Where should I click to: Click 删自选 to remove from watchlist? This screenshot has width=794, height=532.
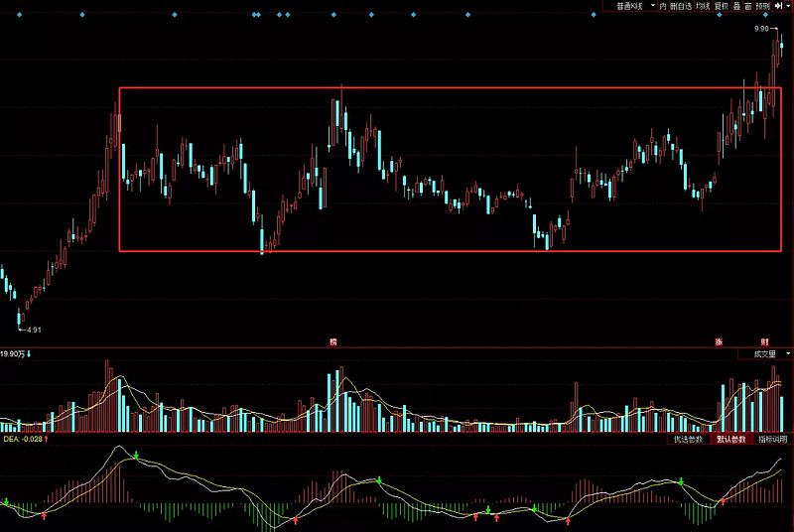point(679,6)
